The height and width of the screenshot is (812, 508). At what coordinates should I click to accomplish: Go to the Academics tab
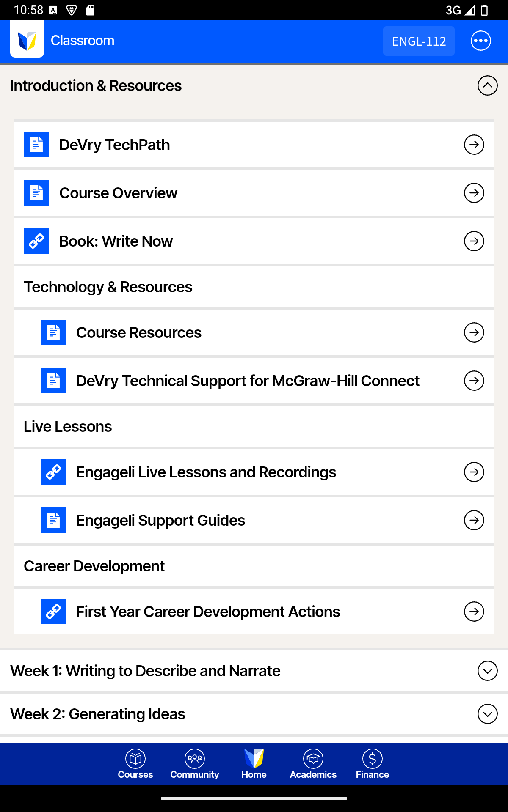pyautogui.click(x=313, y=764)
